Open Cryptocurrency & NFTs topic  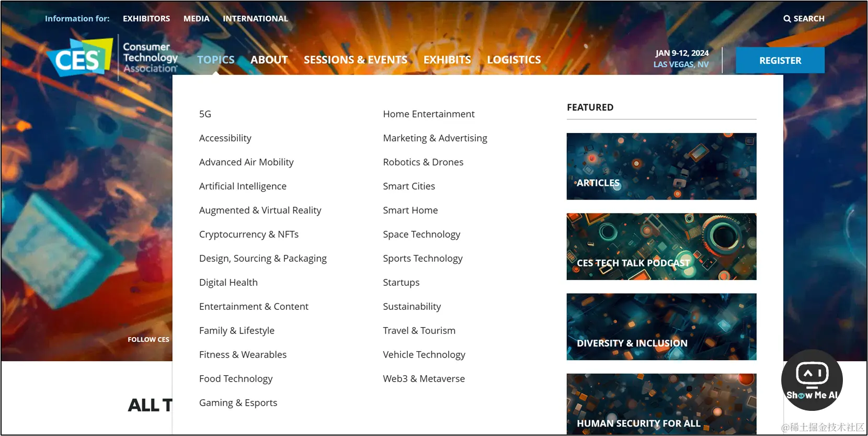[249, 234]
